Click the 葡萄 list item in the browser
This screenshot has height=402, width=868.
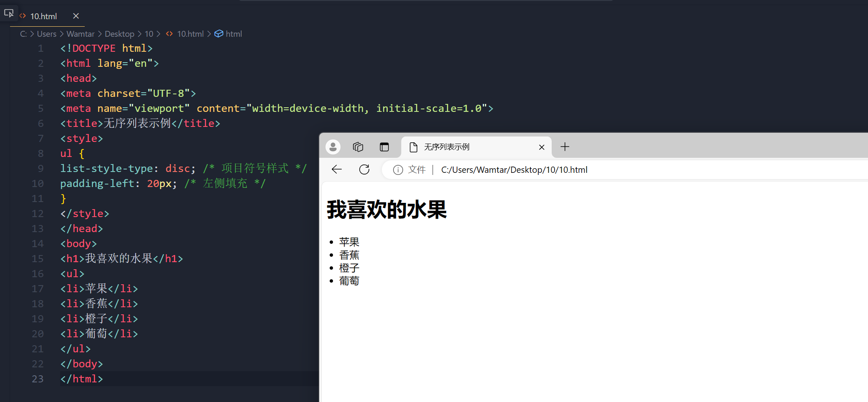pyautogui.click(x=349, y=281)
